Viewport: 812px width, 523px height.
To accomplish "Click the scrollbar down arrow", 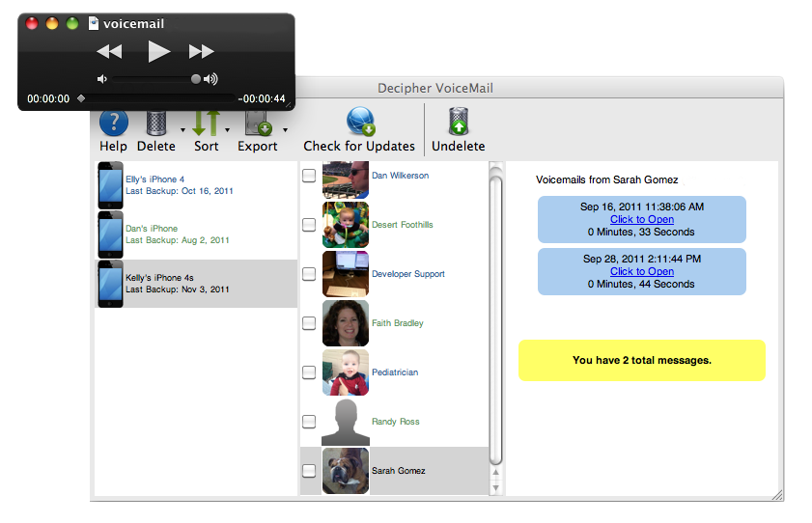I will (495, 488).
